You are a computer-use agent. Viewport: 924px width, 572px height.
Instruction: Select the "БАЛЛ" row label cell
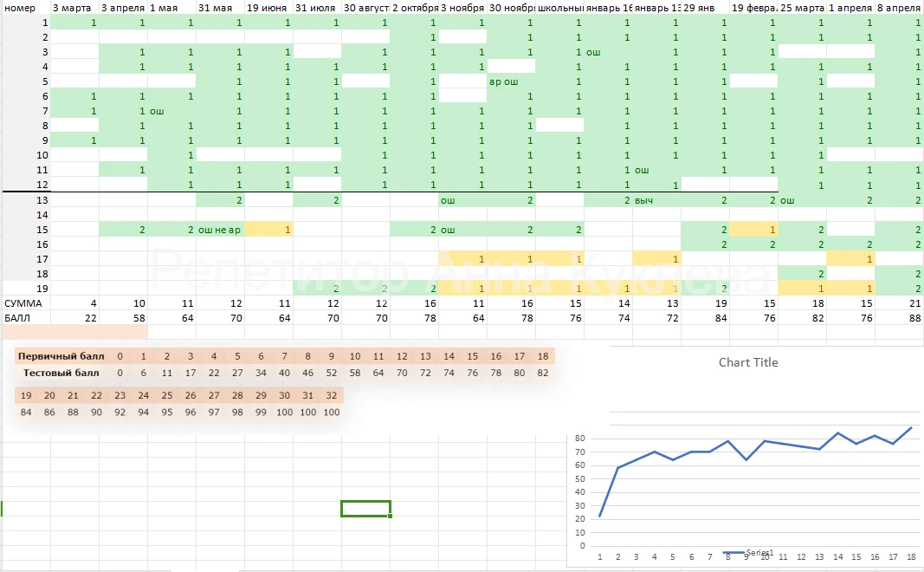19,318
